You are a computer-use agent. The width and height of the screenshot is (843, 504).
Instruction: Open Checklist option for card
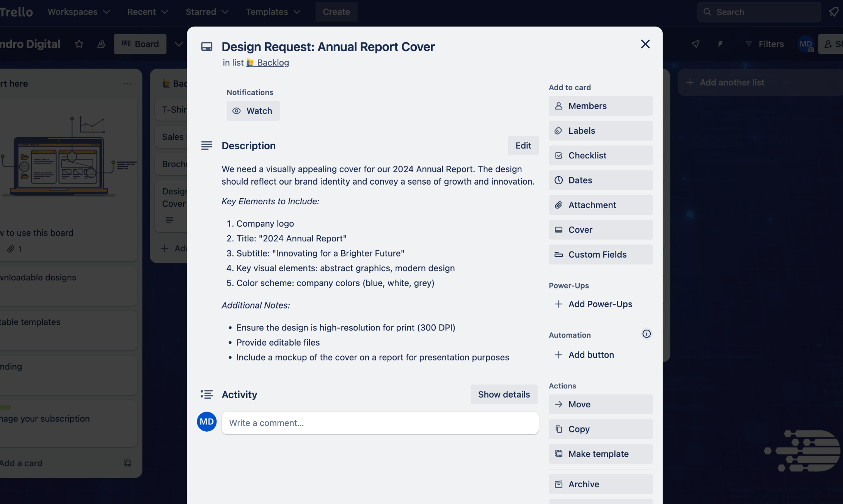(x=600, y=155)
